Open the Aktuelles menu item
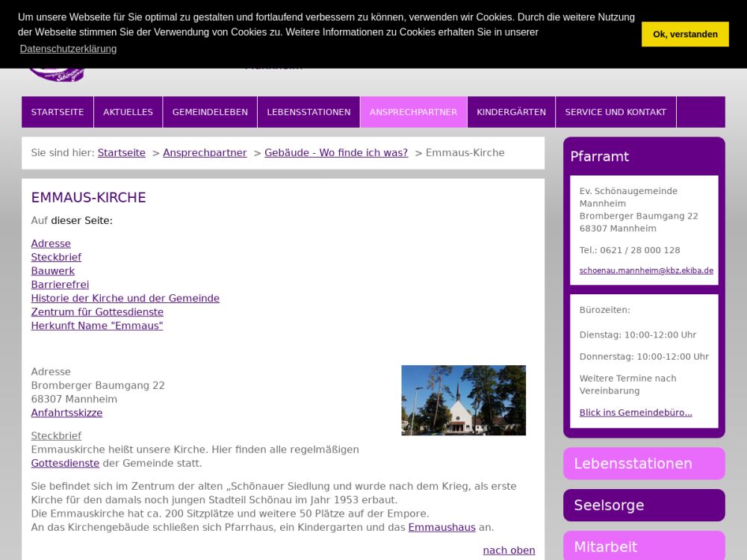Image resolution: width=747 pixels, height=560 pixels. pos(128,112)
